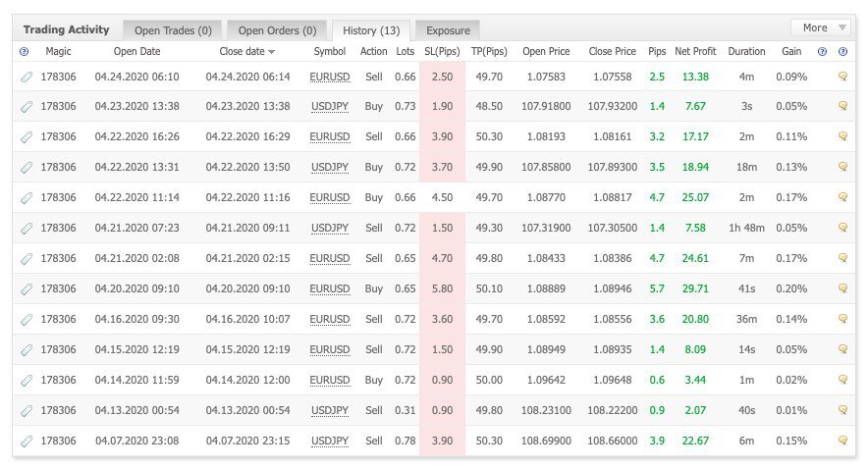Screen dimensions: 868x469
Task: Click the edit pencil icon for the 04.23.2020 13:38 trade
Action: (26, 106)
